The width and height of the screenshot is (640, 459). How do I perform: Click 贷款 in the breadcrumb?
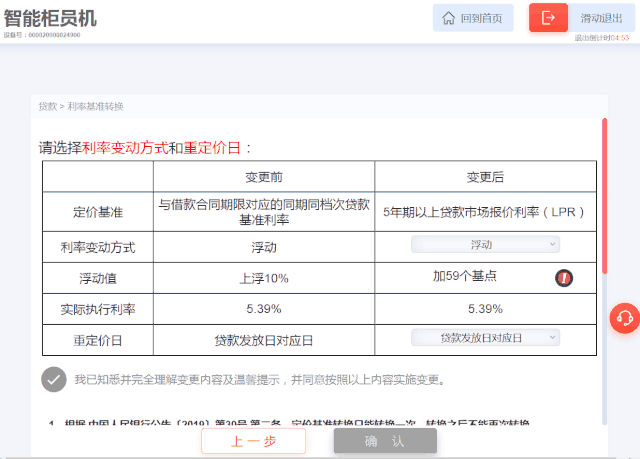click(x=48, y=106)
